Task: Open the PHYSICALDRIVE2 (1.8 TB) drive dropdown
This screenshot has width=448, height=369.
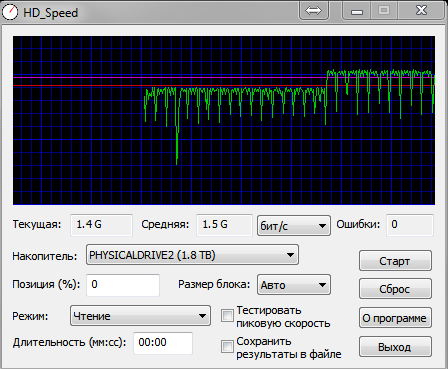Action: click(x=192, y=255)
